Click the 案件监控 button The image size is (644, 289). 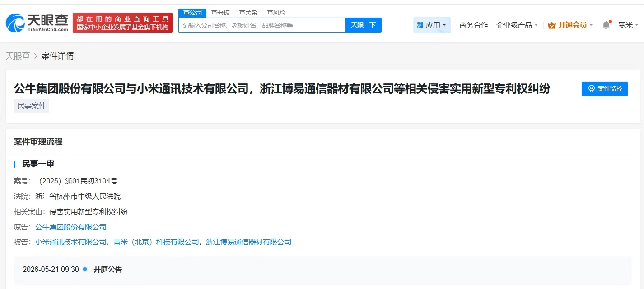pyautogui.click(x=605, y=88)
